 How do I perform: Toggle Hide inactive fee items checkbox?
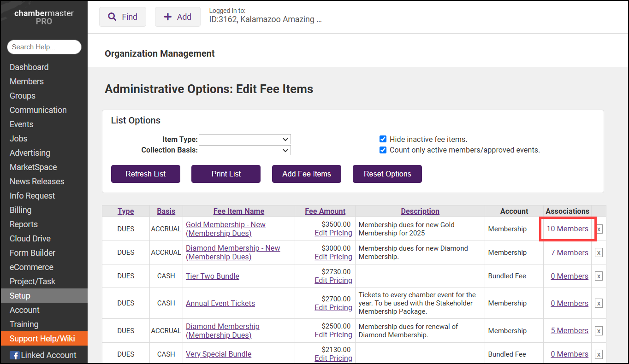click(x=383, y=139)
